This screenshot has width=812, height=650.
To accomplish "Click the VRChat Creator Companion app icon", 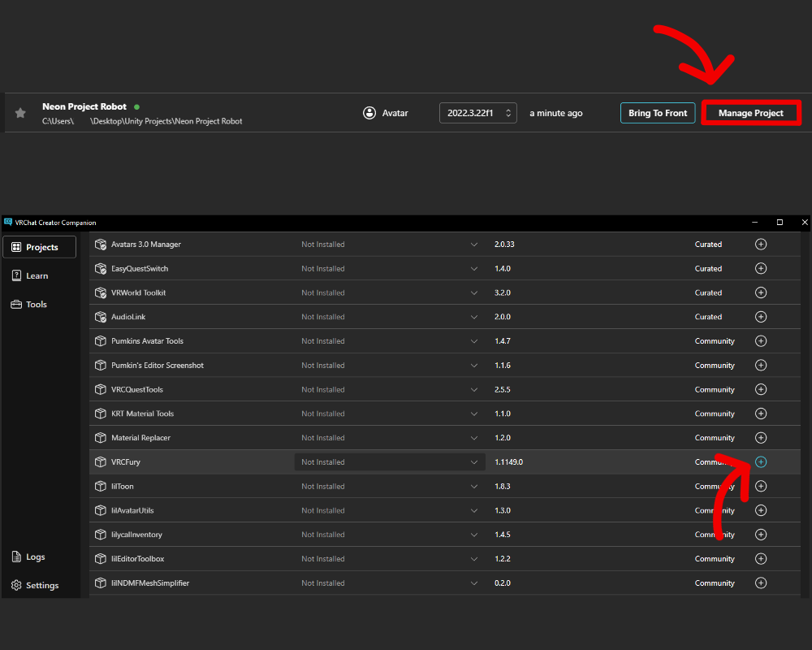I will click(x=8, y=223).
